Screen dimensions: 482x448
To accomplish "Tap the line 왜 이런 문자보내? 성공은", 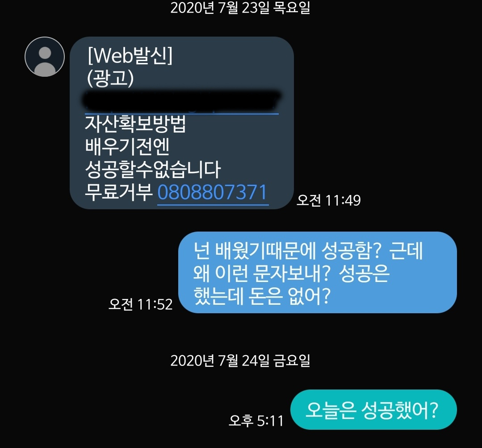I will 291,273.
